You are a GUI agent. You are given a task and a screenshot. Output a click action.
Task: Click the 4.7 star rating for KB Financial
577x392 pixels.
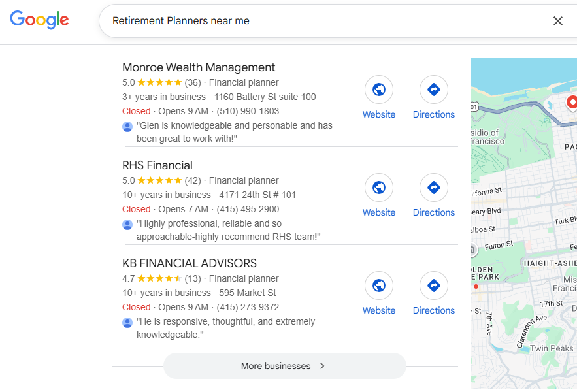[159, 278]
